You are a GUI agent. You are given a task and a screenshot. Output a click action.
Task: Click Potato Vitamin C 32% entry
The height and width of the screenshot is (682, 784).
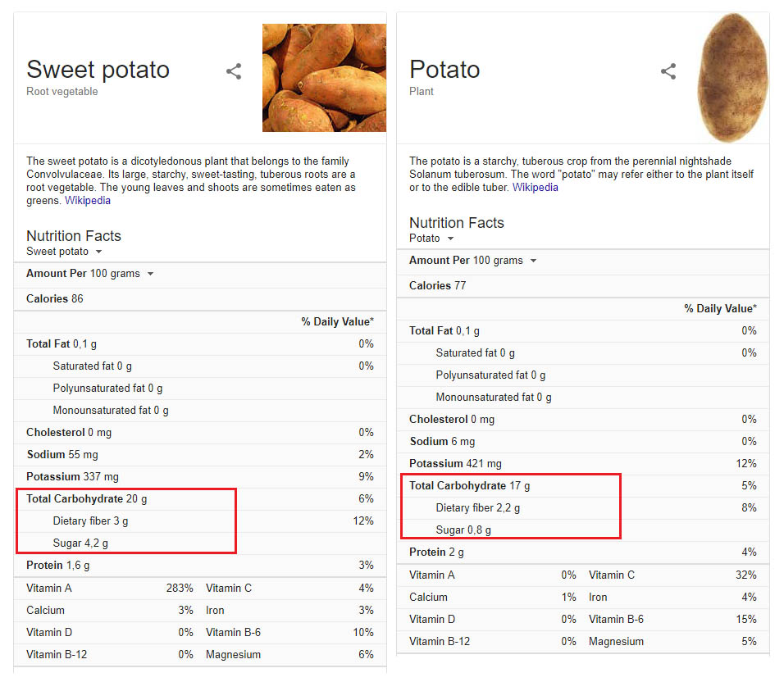[672, 575]
